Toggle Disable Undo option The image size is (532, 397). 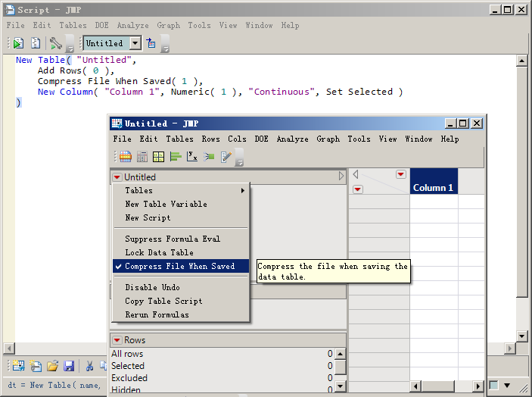(181, 287)
